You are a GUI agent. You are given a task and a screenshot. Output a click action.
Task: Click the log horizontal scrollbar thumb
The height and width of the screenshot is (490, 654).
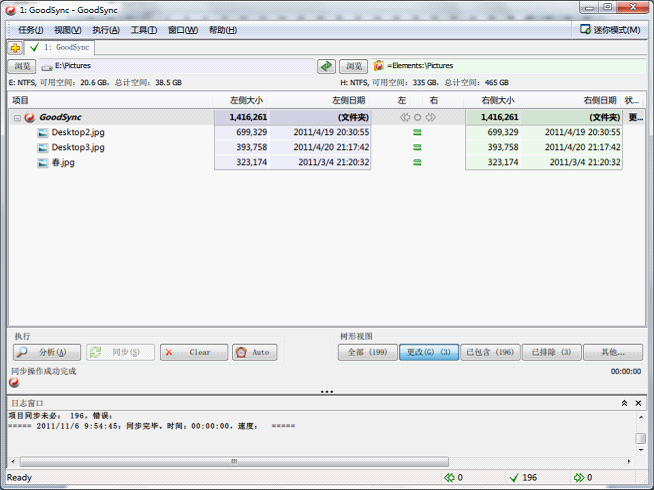point(234,461)
